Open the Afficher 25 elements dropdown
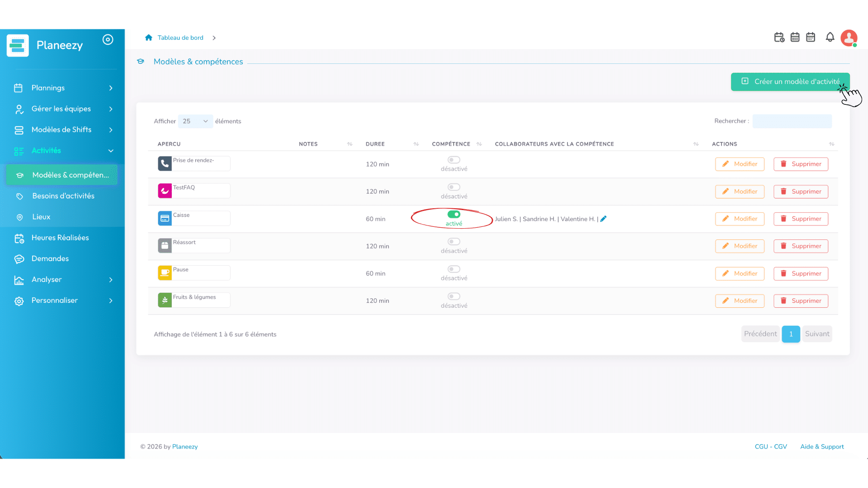The width and height of the screenshot is (868, 488). click(195, 121)
